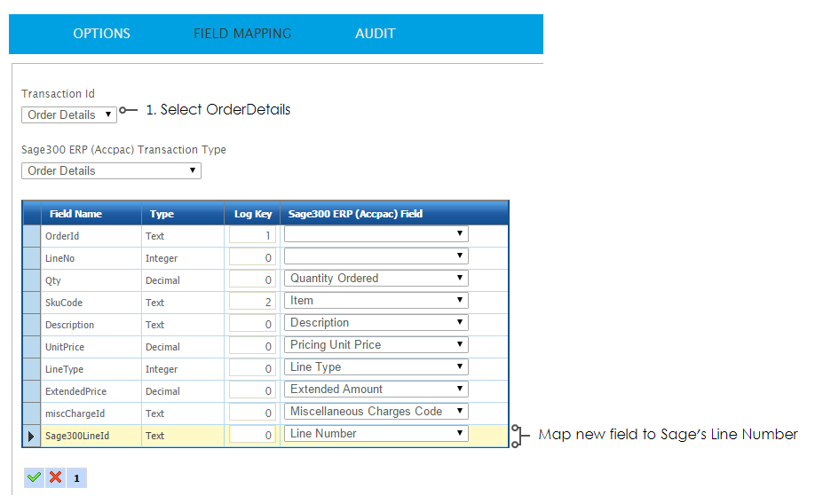815x504 pixels.
Task: Click the Field Name column header
Action: [x=75, y=214]
